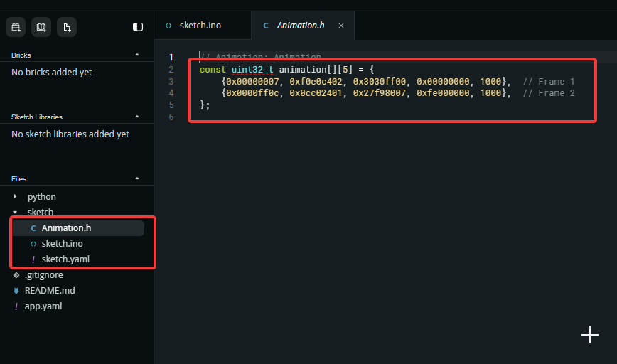The height and width of the screenshot is (364, 617).
Task: Click the const keyword on line 2
Action: 213,70
